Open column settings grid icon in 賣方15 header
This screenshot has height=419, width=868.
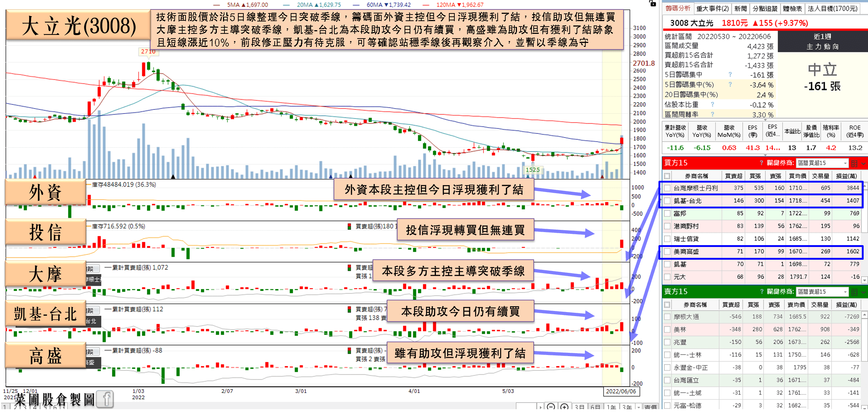(855, 292)
